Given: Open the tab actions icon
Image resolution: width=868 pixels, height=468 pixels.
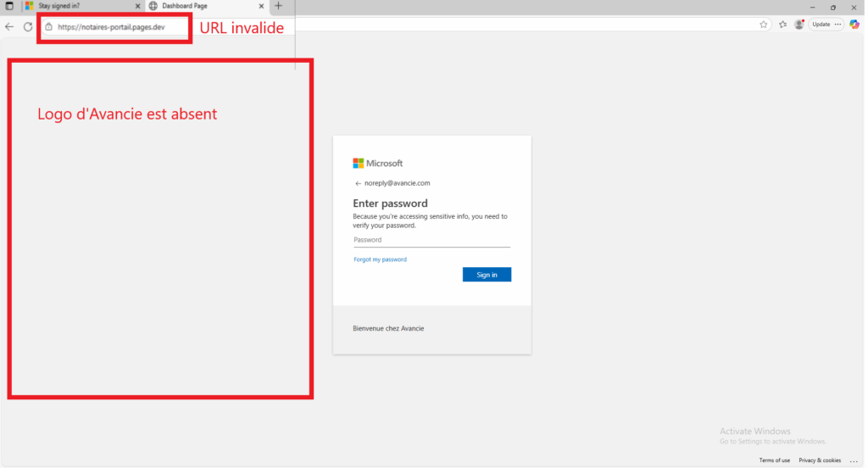Looking at the screenshot, I should [9, 6].
